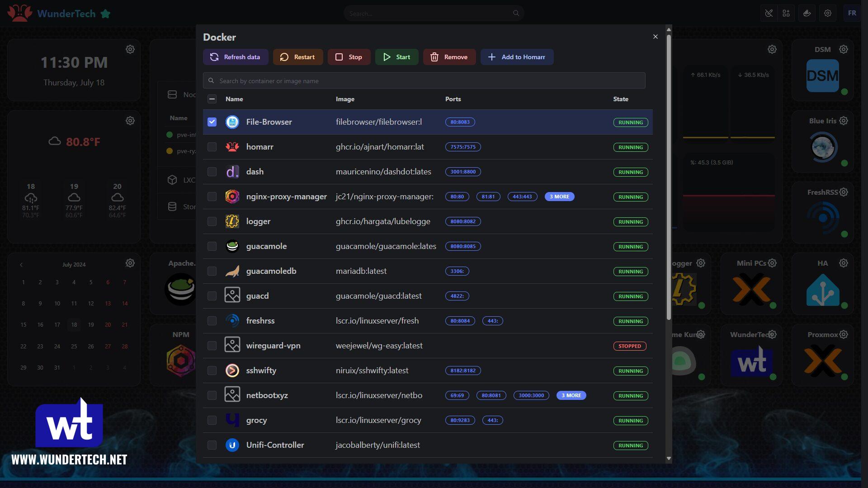Expand 3 MORE ports for nginx-proxy-manager
The width and height of the screenshot is (868, 488).
tap(560, 196)
